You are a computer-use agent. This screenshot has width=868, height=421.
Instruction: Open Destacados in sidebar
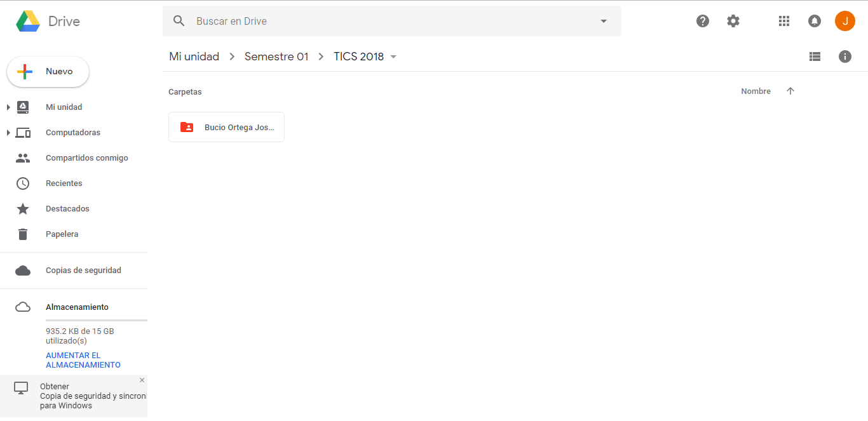67,209
